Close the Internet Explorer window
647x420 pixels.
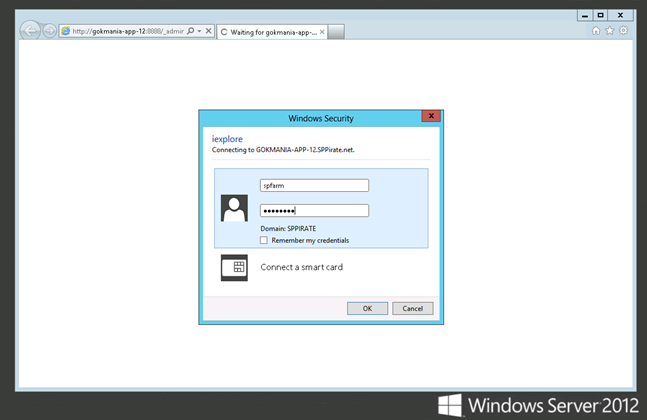[x=621, y=15]
